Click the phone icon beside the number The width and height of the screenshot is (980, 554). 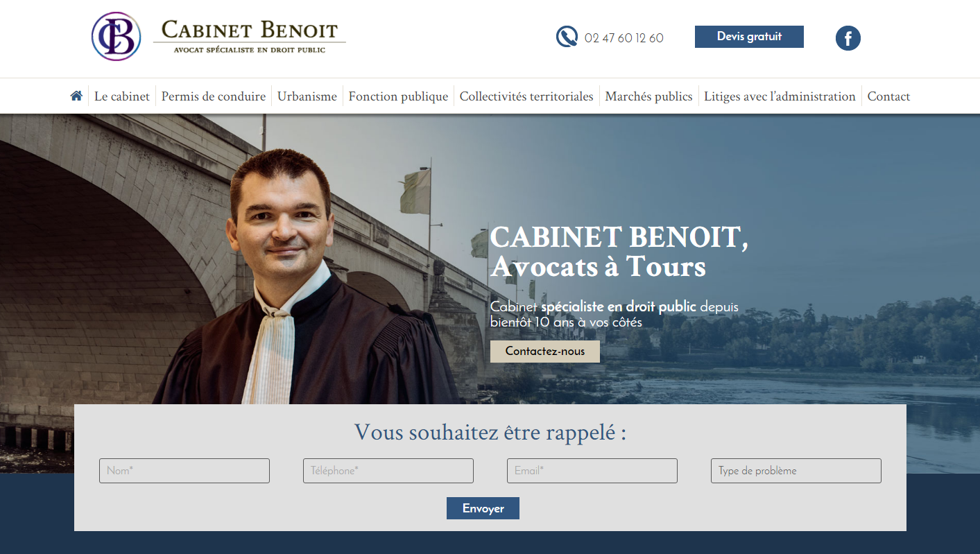pyautogui.click(x=567, y=37)
